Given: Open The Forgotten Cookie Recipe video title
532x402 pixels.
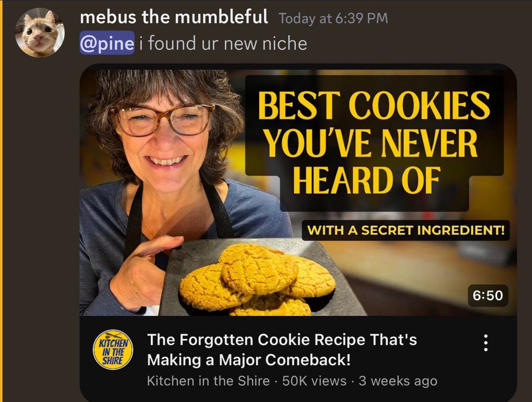Looking at the screenshot, I should 282,350.
